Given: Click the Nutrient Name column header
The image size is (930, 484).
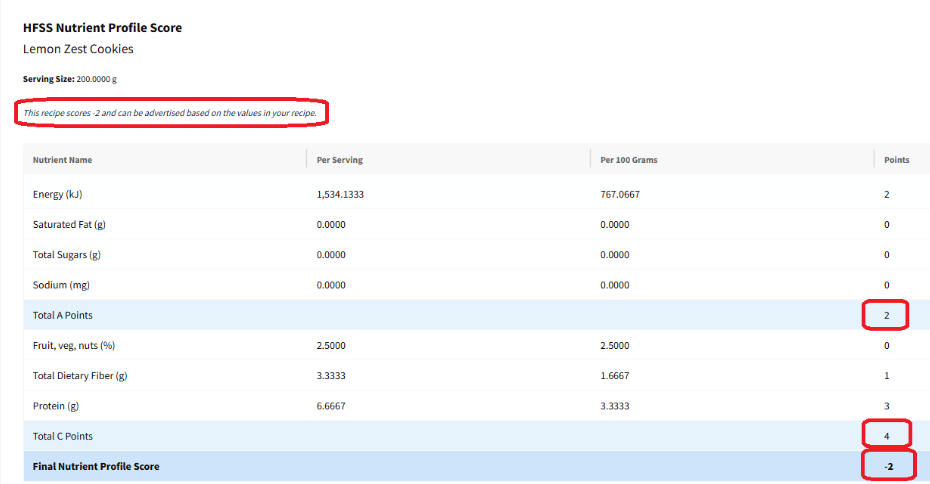Looking at the screenshot, I should point(62,160).
